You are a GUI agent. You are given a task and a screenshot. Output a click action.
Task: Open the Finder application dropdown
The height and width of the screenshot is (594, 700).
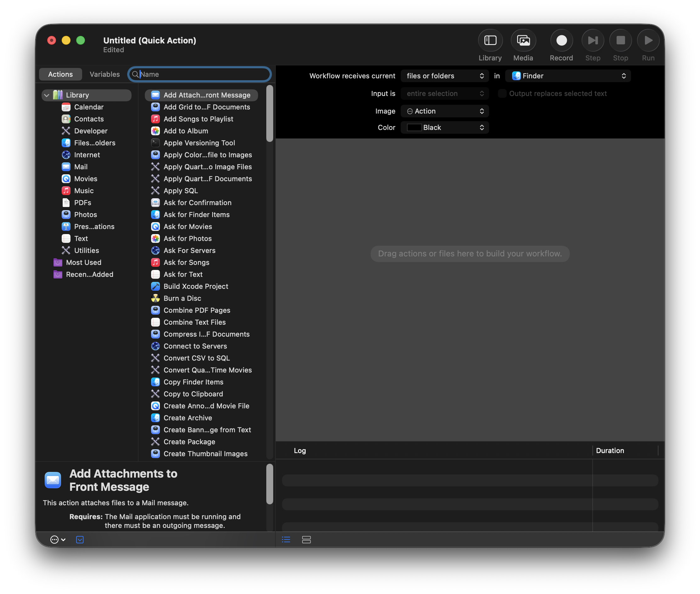point(567,76)
